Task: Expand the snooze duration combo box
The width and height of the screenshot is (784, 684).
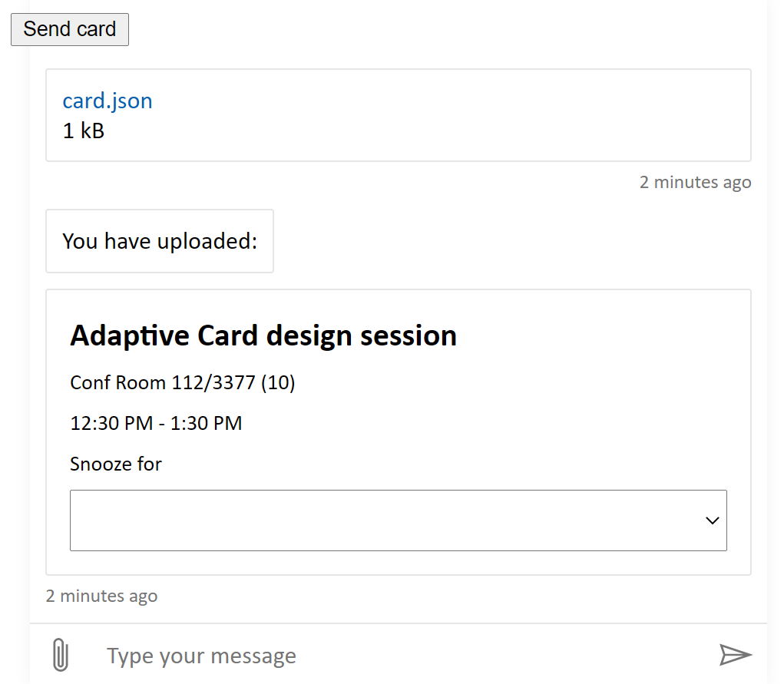Action: 398,520
